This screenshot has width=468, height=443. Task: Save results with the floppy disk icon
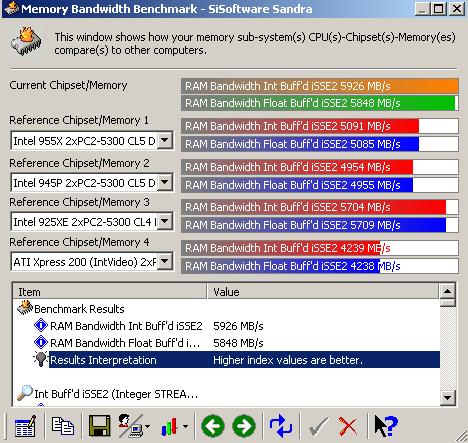click(x=100, y=426)
